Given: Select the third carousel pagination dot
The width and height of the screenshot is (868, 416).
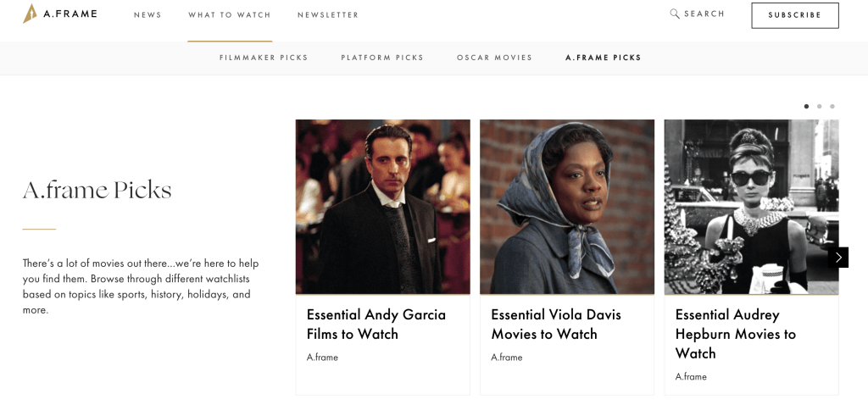Looking at the screenshot, I should 832,107.
